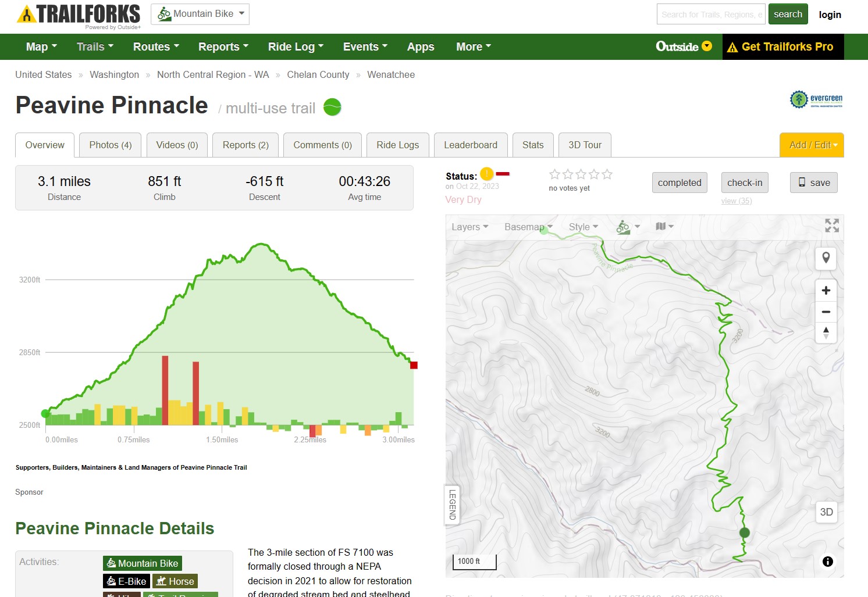Click the trail search input field
Screen dimensions: 868x597
712,14
